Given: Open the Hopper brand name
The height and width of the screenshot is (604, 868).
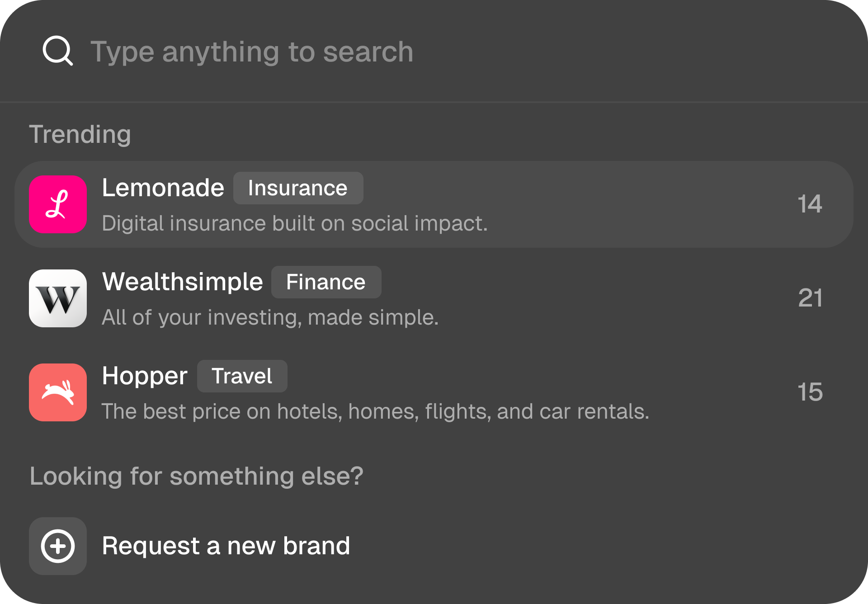Looking at the screenshot, I should pyautogui.click(x=144, y=376).
